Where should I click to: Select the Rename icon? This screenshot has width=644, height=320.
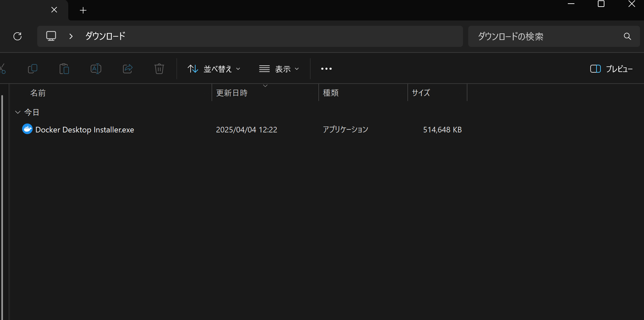pyautogui.click(x=96, y=69)
